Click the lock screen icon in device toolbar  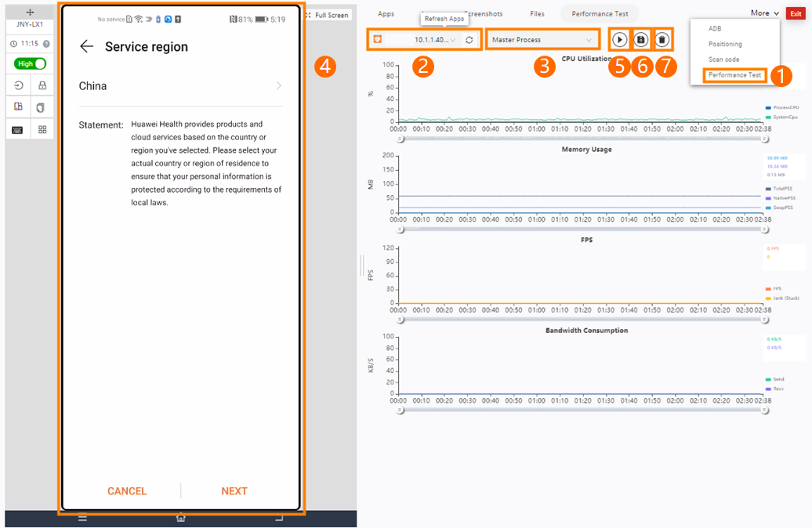pos(42,85)
